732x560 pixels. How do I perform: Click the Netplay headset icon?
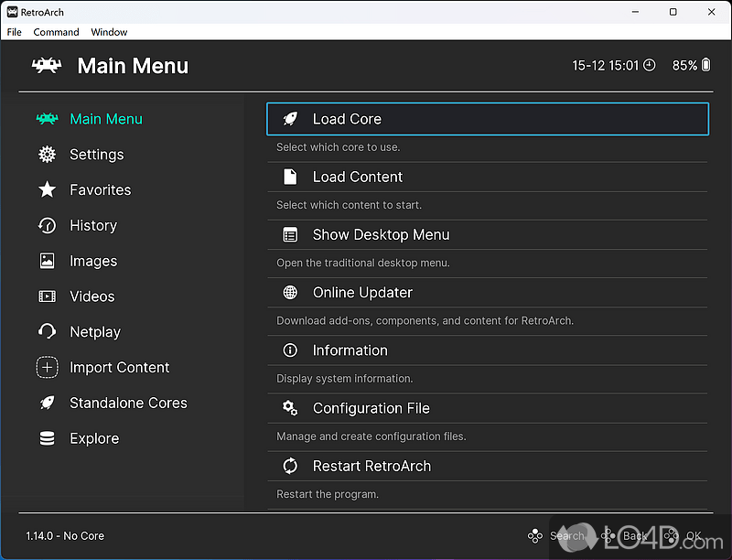pos(48,332)
